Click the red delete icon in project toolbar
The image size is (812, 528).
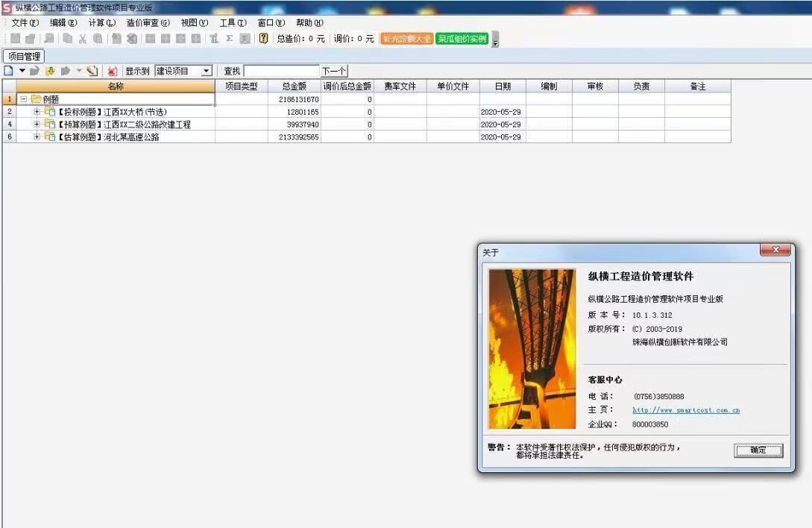click(x=112, y=71)
